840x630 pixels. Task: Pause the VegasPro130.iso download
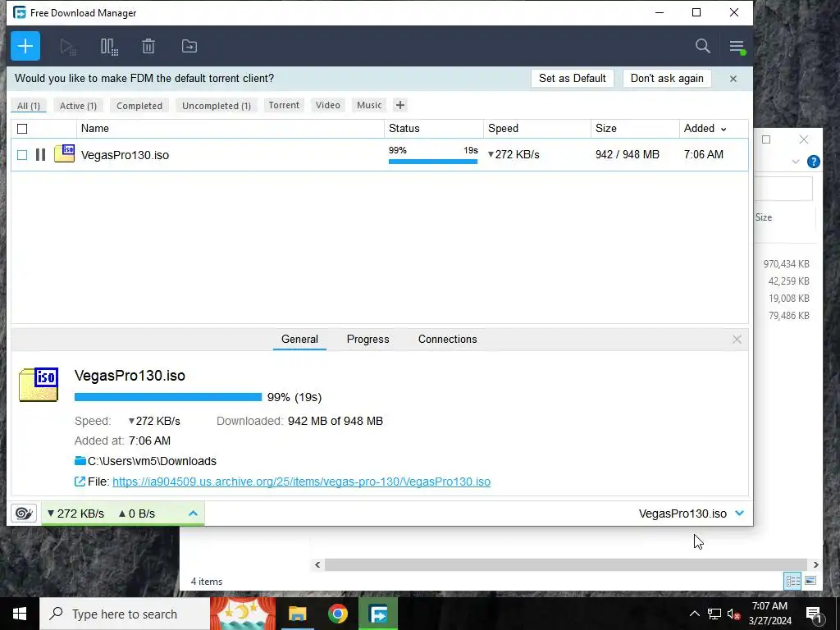click(x=40, y=155)
